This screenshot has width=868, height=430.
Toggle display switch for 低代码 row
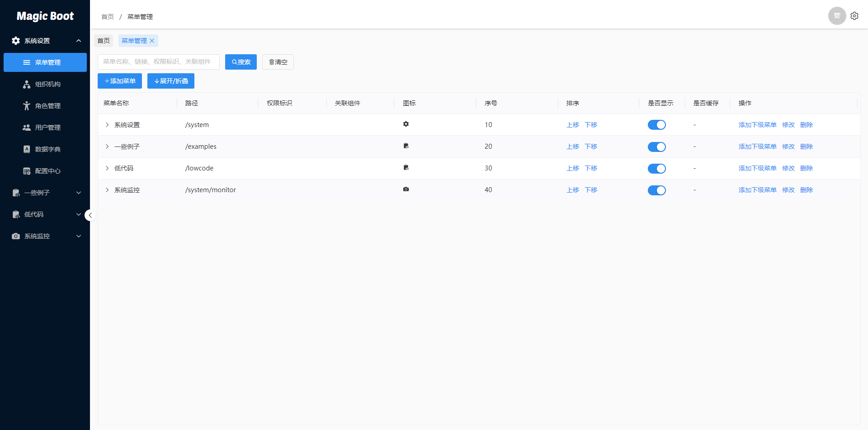[x=656, y=169]
